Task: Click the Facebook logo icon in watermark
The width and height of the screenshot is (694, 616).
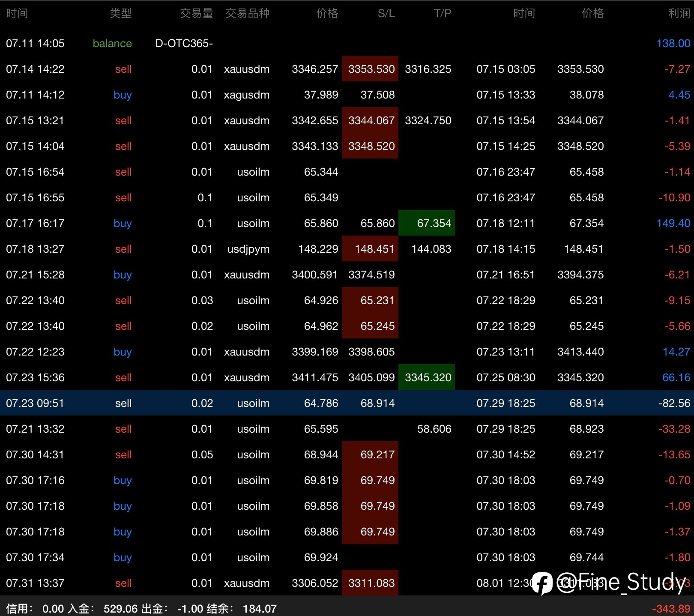Action: pos(542,583)
